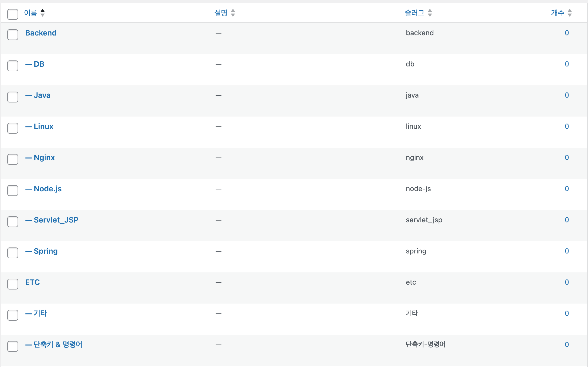Select the ETC row checkbox
Image resolution: width=588 pixels, height=367 pixels.
click(13, 284)
